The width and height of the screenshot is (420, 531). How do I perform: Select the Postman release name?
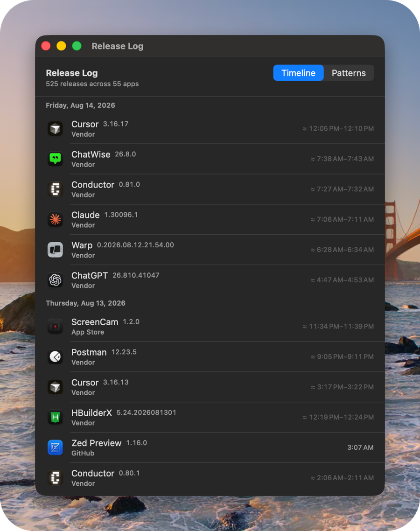tap(89, 352)
